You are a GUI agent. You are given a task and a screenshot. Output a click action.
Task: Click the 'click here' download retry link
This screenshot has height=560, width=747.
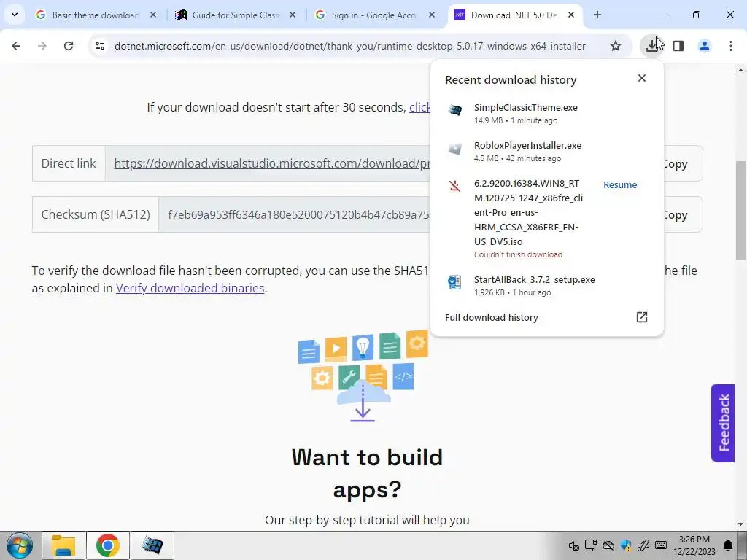point(419,107)
